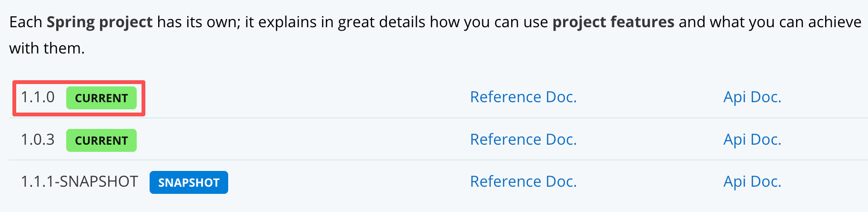Open Api Doc. for version 1.1.0
Image resolution: width=868 pixels, height=212 pixels.
[x=752, y=97]
